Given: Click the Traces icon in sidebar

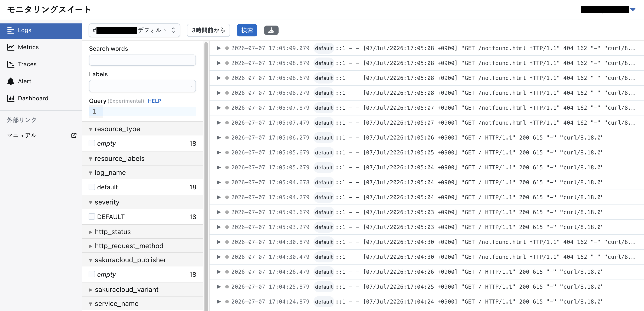Looking at the screenshot, I should point(10,64).
